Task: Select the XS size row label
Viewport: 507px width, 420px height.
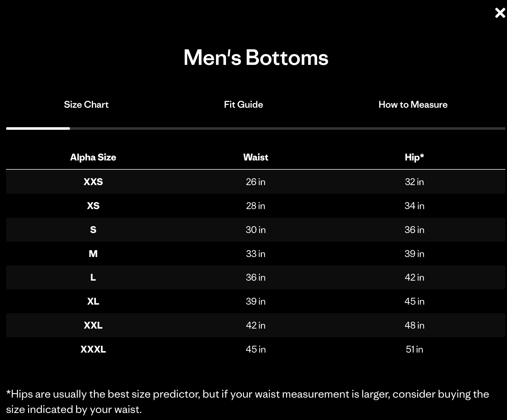Action: tap(93, 206)
